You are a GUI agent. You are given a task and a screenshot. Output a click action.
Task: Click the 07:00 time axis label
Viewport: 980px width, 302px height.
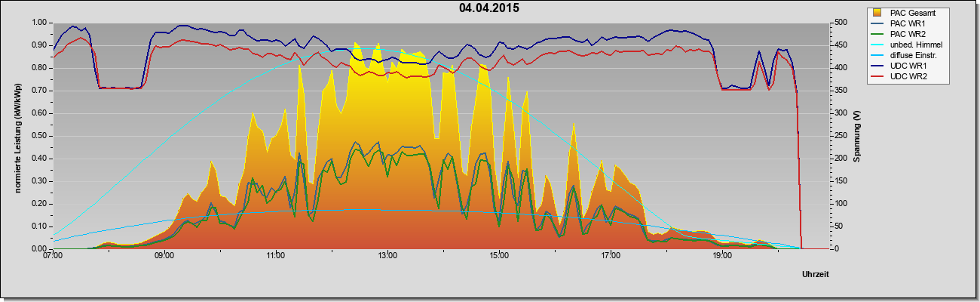tap(53, 256)
